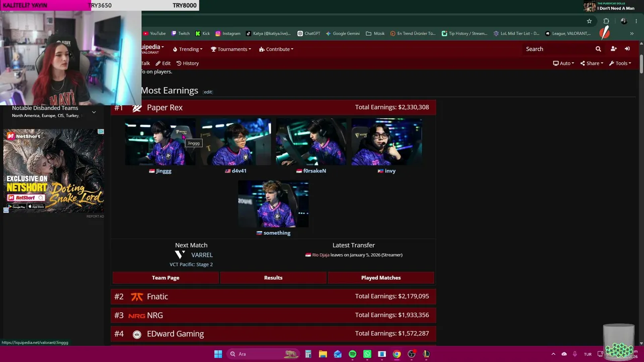Open Spotify from the taskbar
This screenshot has height=362, width=644.
click(x=352, y=354)
